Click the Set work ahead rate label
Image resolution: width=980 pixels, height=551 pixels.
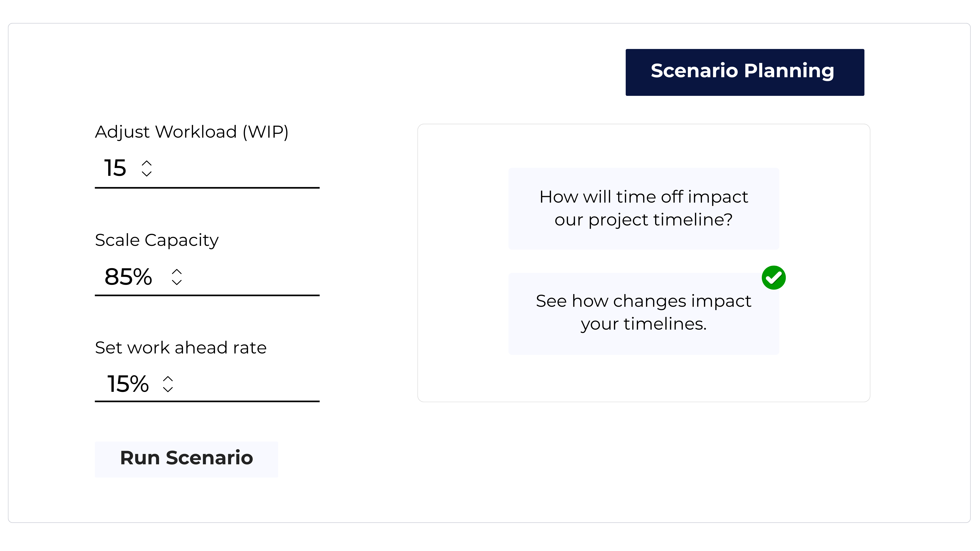[x=181, y=348]
